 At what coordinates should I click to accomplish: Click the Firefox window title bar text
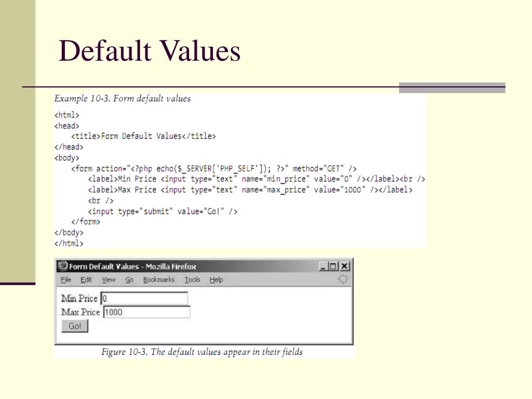(132, 267)
